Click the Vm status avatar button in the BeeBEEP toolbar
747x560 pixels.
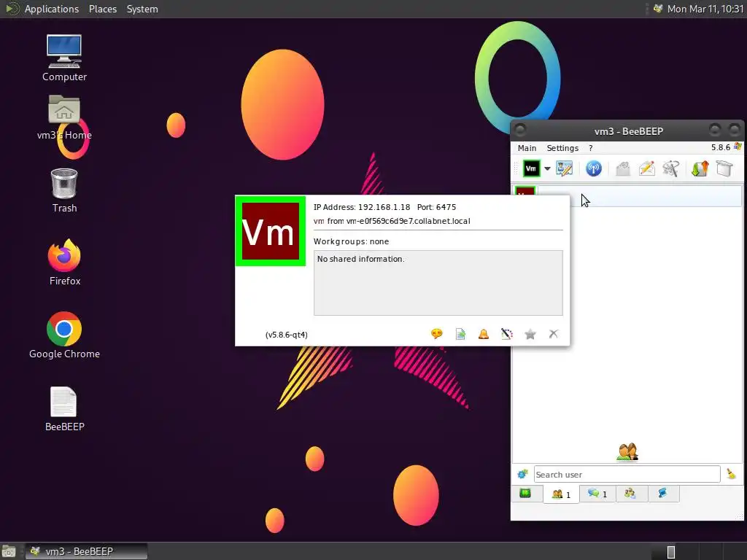click(x=531, y=168)
